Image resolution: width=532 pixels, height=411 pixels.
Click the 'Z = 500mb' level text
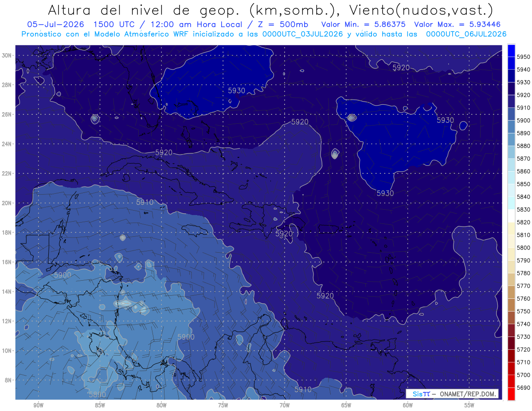pos(279,24)
